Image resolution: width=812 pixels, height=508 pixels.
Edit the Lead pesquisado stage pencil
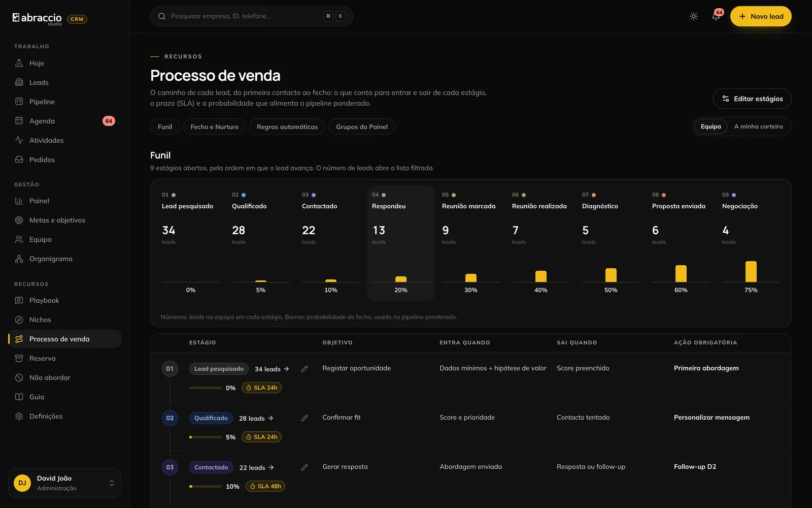(304, 369)
